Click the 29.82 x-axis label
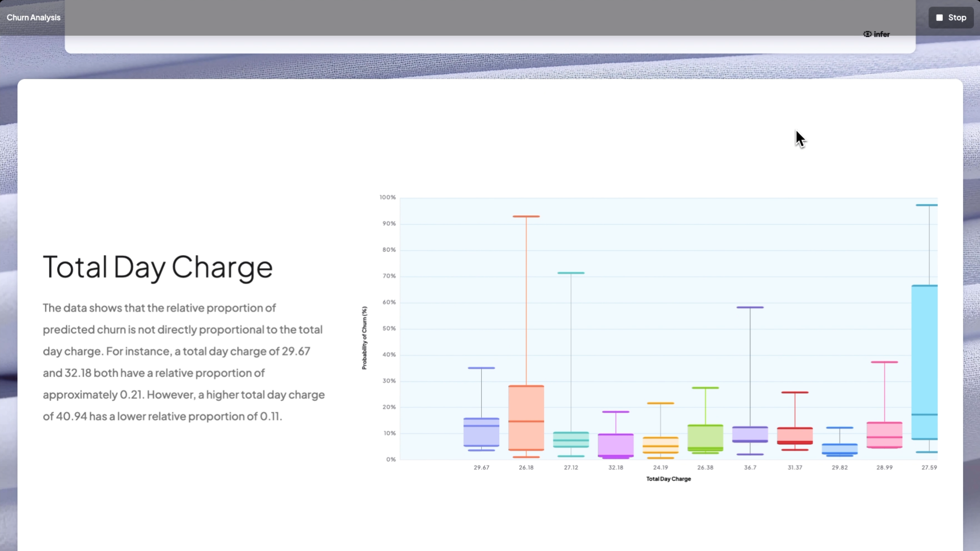Screen dimensions: 980x551 click(x=839, y=467)
